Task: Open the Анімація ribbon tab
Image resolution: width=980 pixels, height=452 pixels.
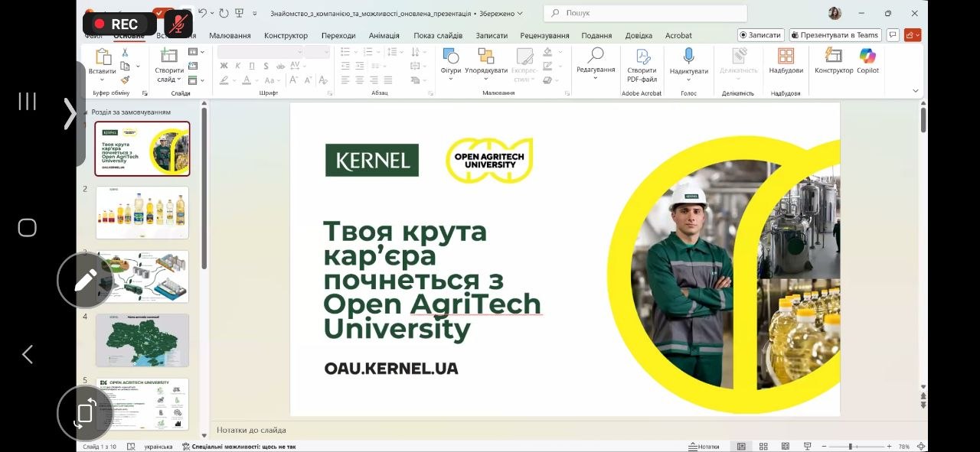Action: (384, 35)
